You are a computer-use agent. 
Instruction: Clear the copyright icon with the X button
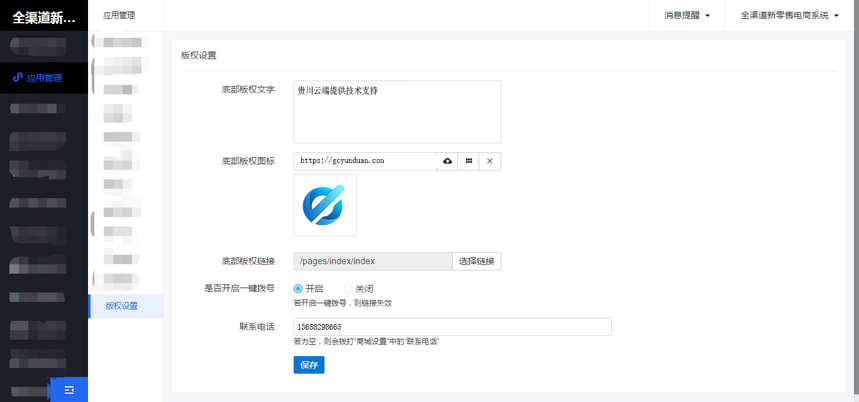pyautogui.click(x=489, y=161)
